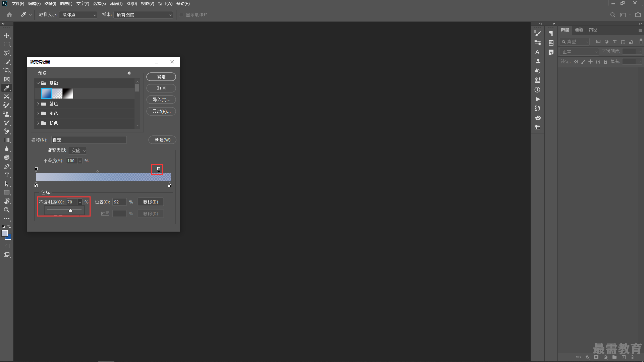Click the 导入(I)... button
Viewport: 644px width, 362px height.
point(161,100)
